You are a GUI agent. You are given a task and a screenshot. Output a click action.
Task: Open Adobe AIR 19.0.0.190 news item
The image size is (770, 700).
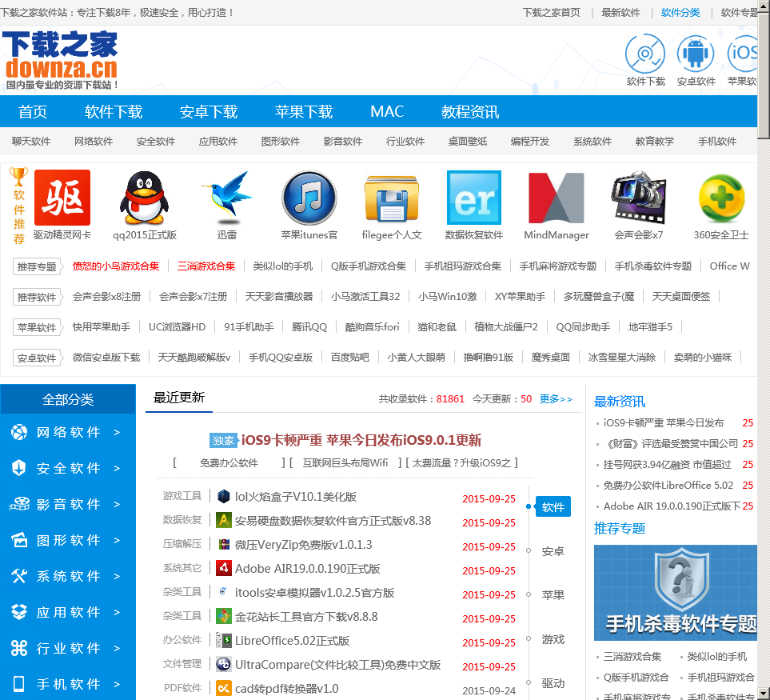(x=672, y=506)
